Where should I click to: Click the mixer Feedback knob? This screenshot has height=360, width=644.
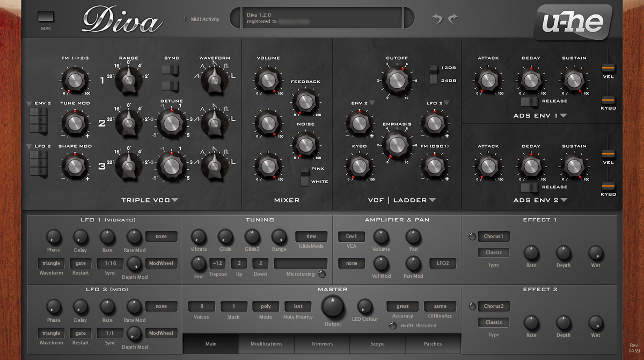coord(305,102)
